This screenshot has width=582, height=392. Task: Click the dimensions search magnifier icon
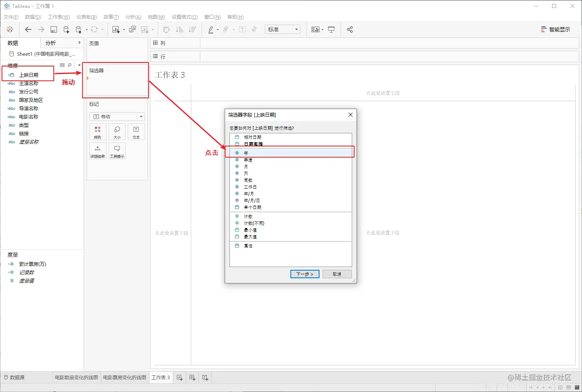(x=70, y=65)
